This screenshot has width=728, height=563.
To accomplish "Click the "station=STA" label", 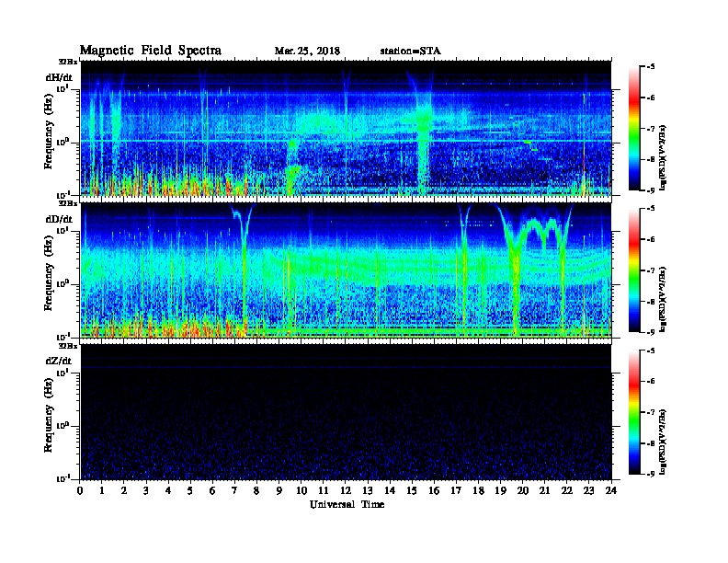I will (x=410, y=51).
